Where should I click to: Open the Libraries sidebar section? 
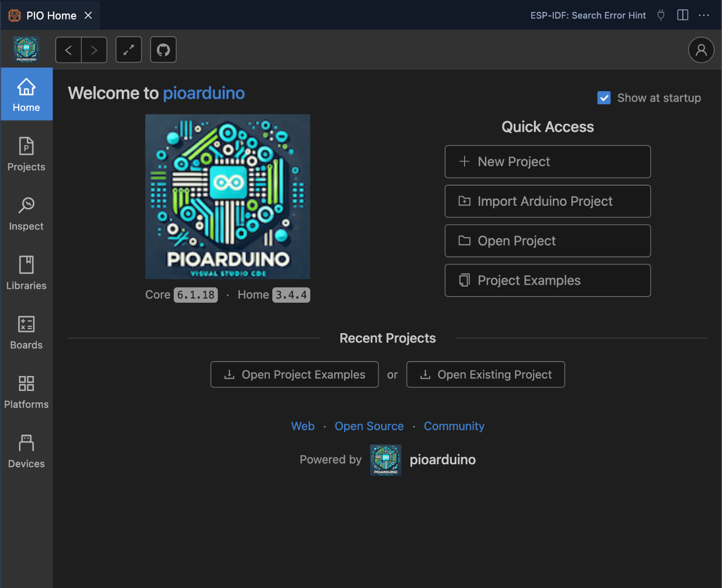26,272
